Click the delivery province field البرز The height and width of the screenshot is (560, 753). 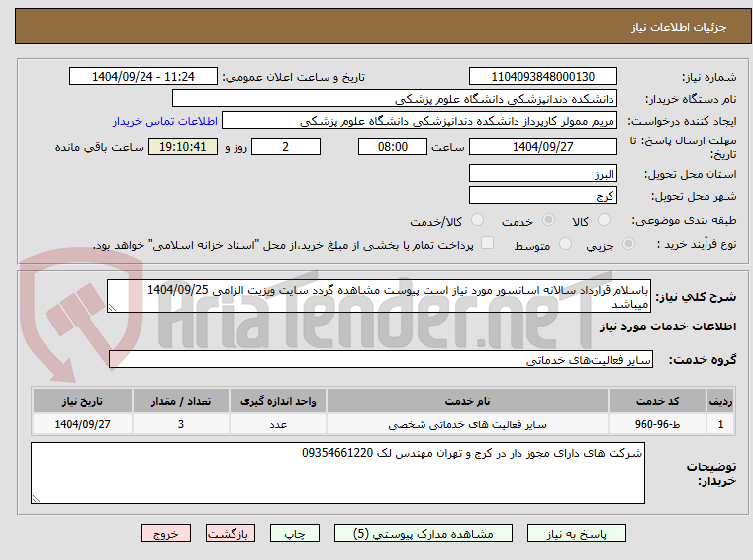click(x=542, y=174)
